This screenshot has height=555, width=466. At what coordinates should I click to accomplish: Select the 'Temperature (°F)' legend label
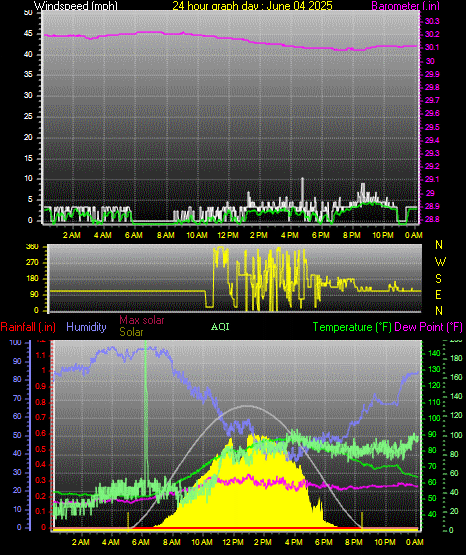pos(352,327)
